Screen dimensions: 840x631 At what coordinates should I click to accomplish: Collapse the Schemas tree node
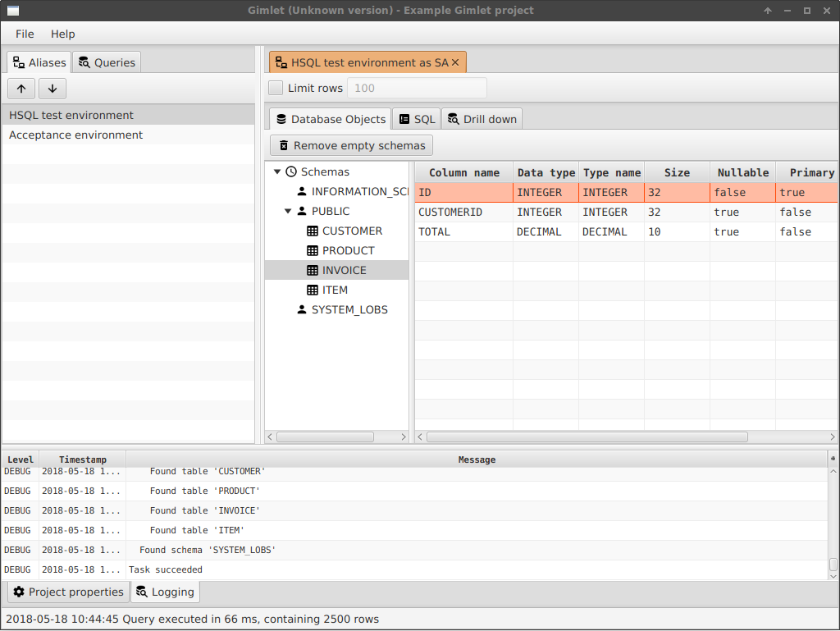coord(277,172)
